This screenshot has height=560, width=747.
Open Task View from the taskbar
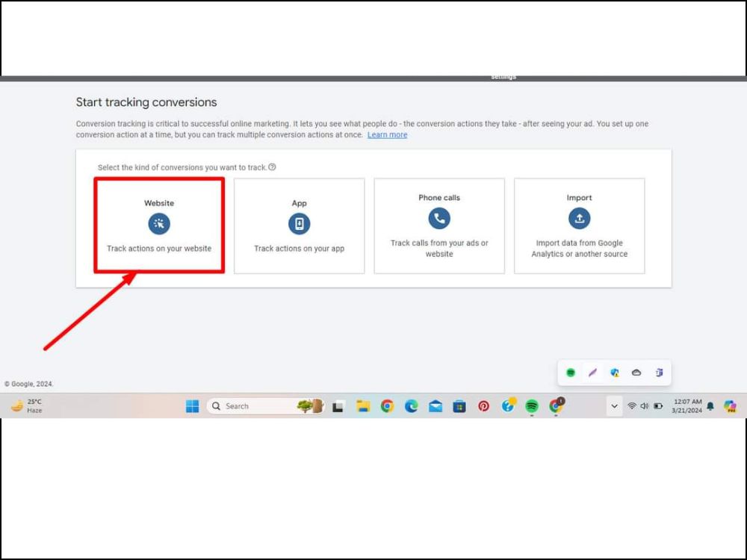pyautogui.click(x=338, y=407)
